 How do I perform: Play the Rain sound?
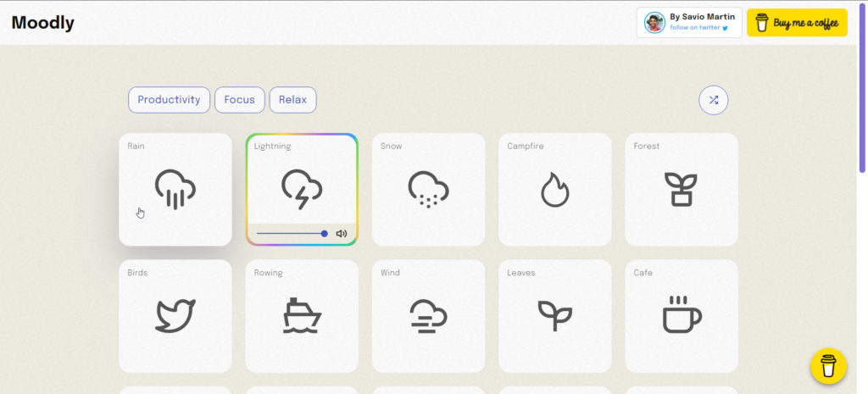coord(175,189)
